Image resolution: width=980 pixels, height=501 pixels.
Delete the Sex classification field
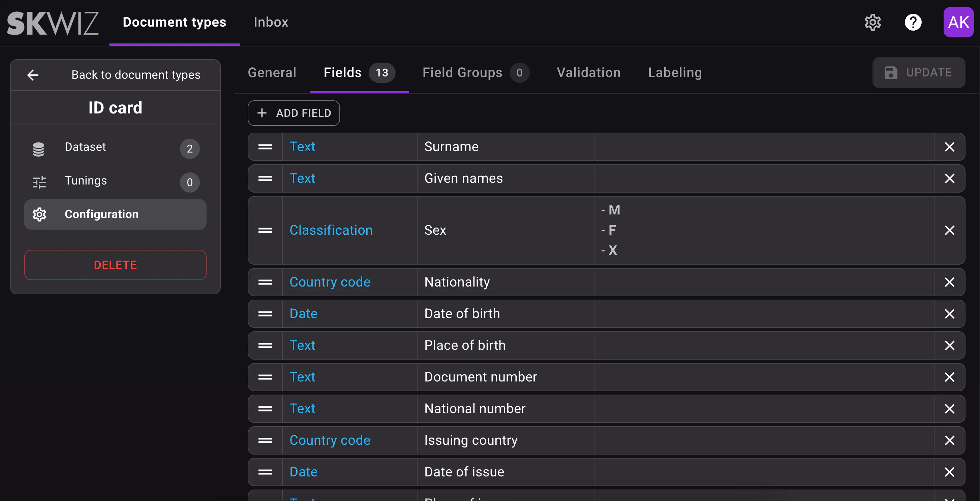pyautogui.click(x=950, y=230)
